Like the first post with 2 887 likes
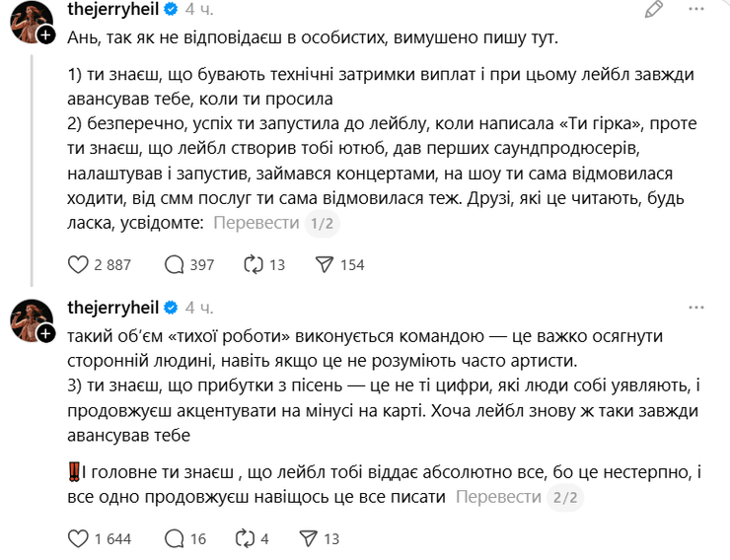This screenshot has height=560, width=730. (78, 264)
